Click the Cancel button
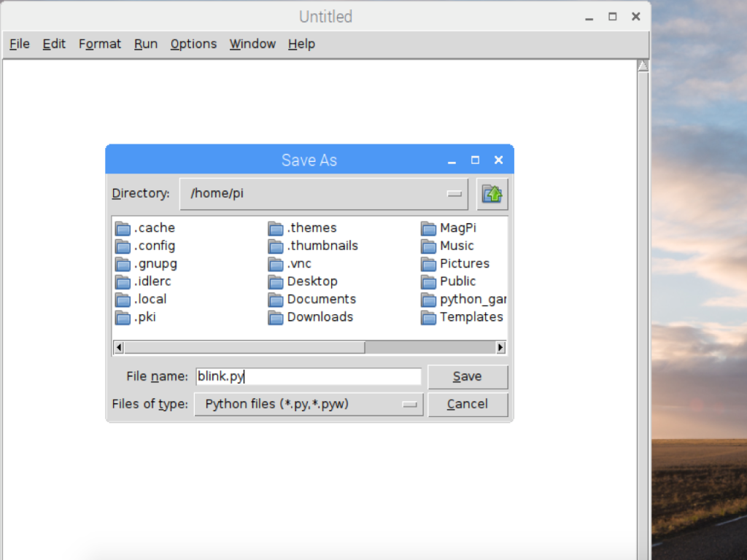 click(468, 404)
